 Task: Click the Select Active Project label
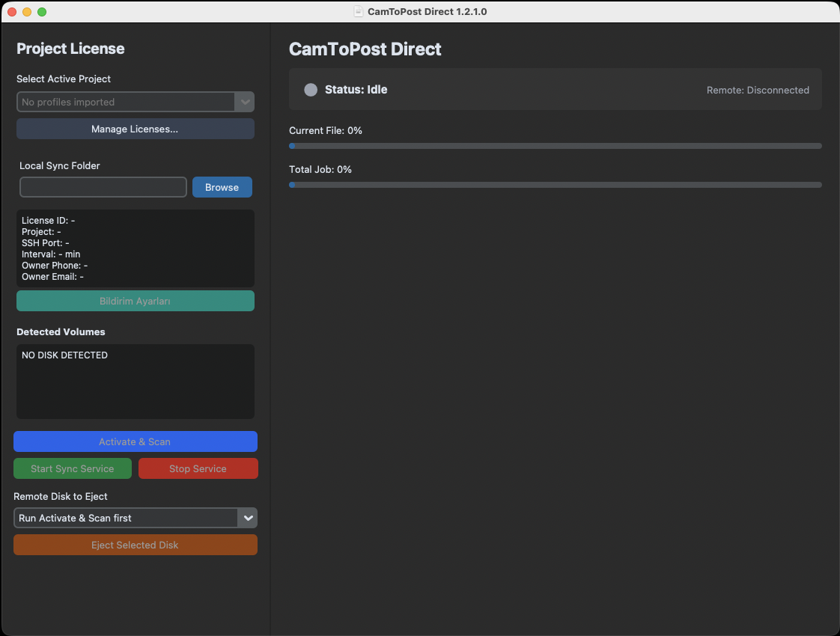(x=63, y=79)
